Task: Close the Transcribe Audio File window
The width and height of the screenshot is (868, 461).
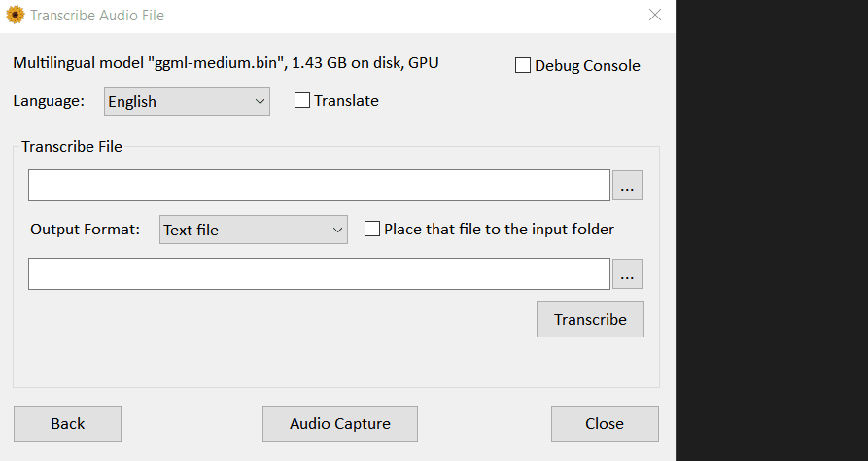Action: click(654, 16)
